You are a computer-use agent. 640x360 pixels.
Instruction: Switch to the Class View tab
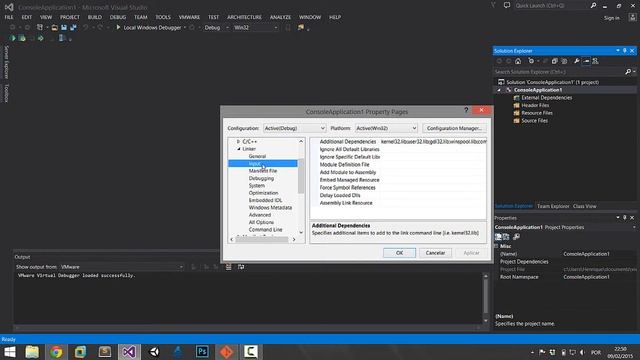(x=584, y=206)
